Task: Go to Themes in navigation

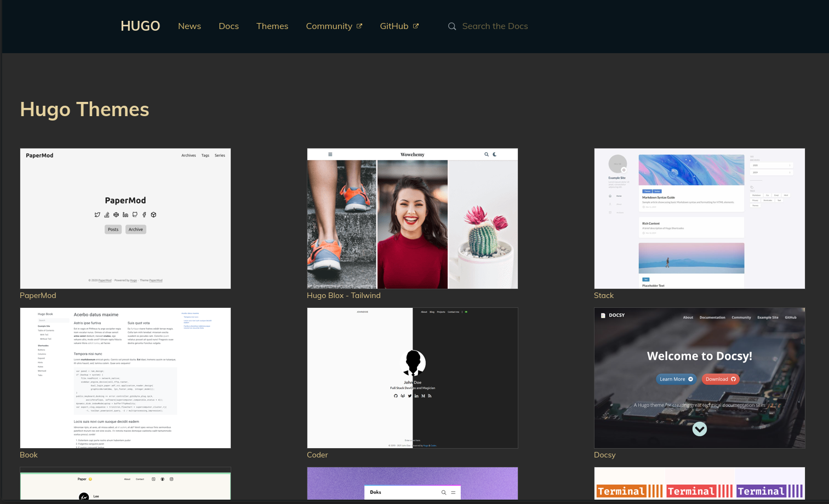Action: [x=272, y=26]
